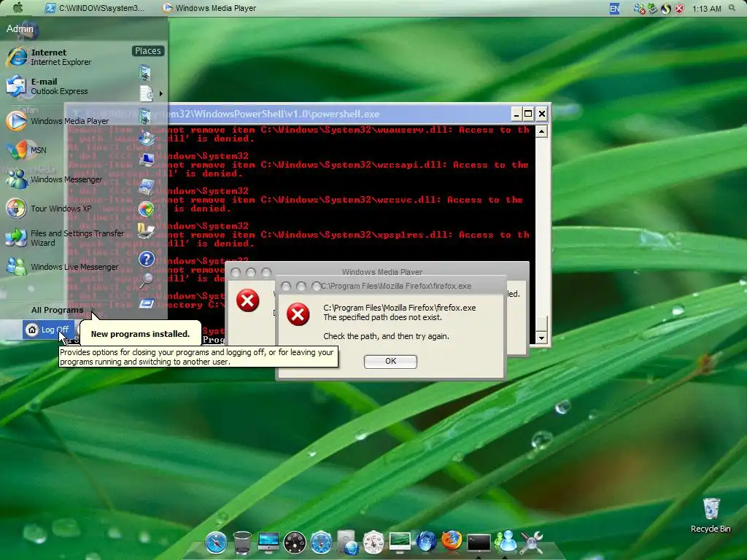Open the server with globe dock icon

pos(348,542)
